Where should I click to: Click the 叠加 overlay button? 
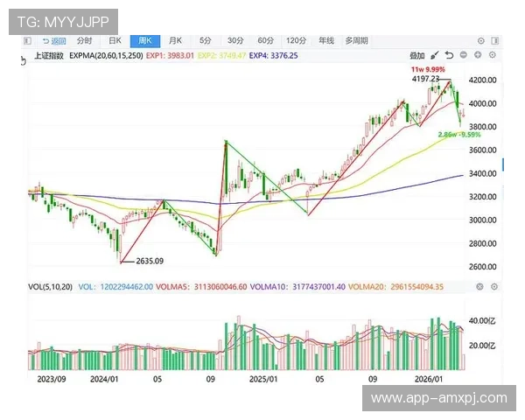click(417, 56)
